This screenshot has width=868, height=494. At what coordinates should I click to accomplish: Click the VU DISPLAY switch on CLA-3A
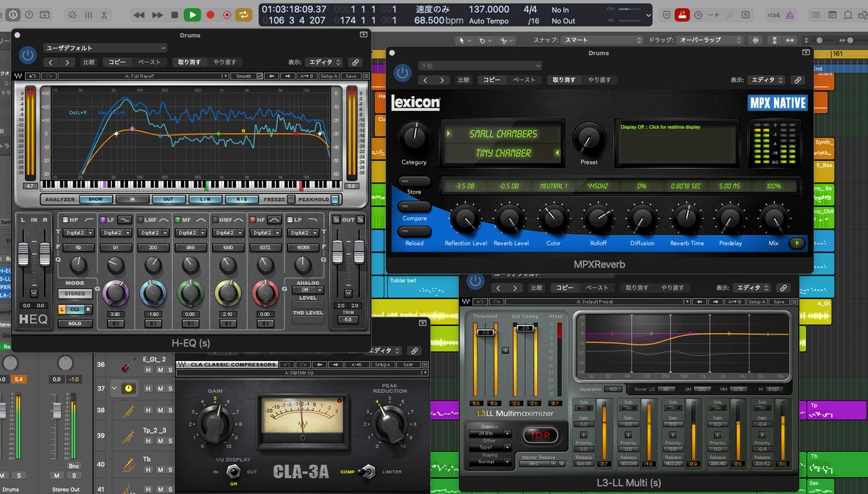pyautogui.click(x=232, y=471)
